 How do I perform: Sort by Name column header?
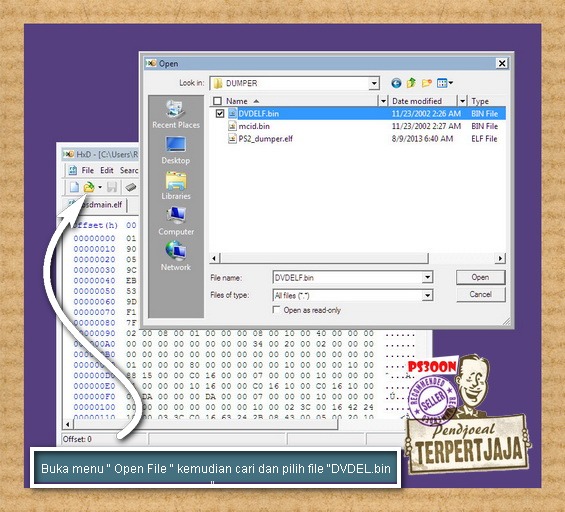click(236, 101)
